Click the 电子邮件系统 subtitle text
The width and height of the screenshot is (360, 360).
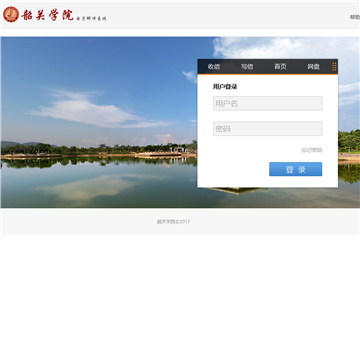[x=91, y=19]
